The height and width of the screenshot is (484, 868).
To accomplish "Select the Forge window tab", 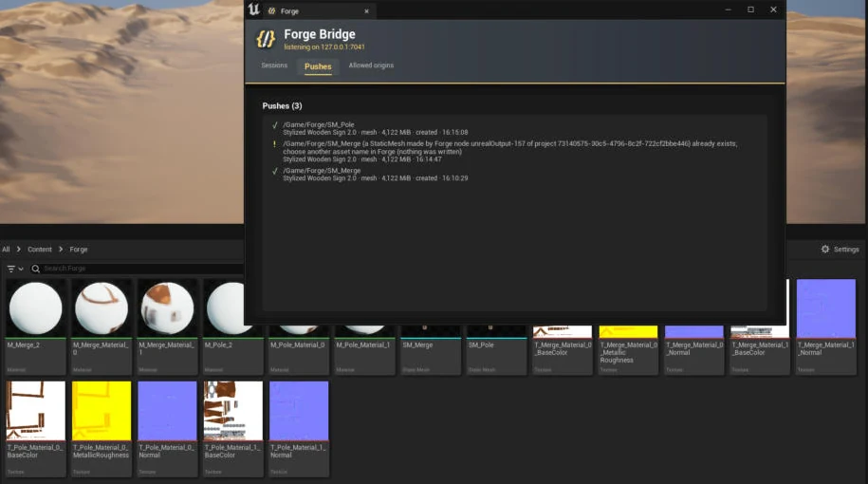I will (x=319, y=11).
